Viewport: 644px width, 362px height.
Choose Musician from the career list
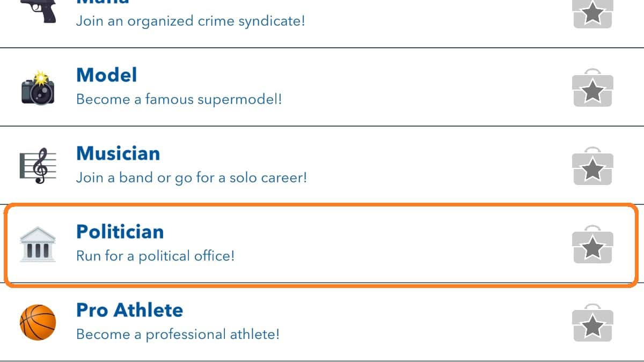pyautogui.click(x=118, y=153)
